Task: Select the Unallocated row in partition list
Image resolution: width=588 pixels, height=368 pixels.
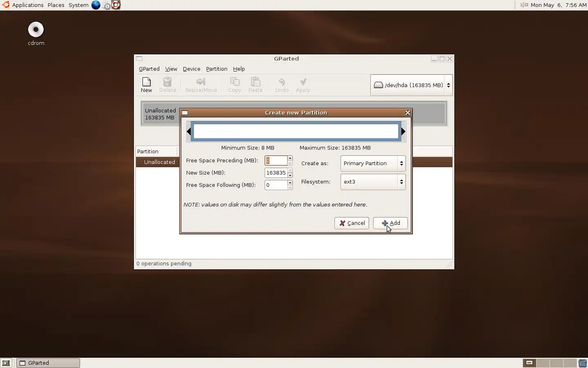Action: coord(294,162)
